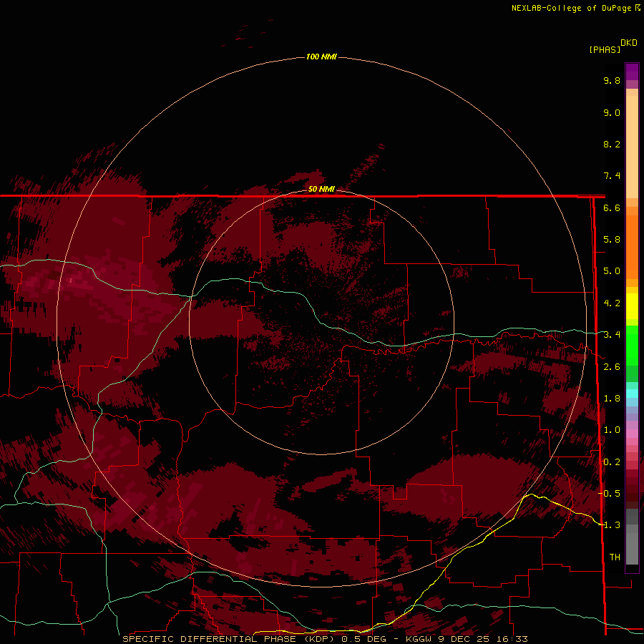Click the 5.0 scale value
The height and width of the screenshot is (644, 644).
[x=612, y=271]
